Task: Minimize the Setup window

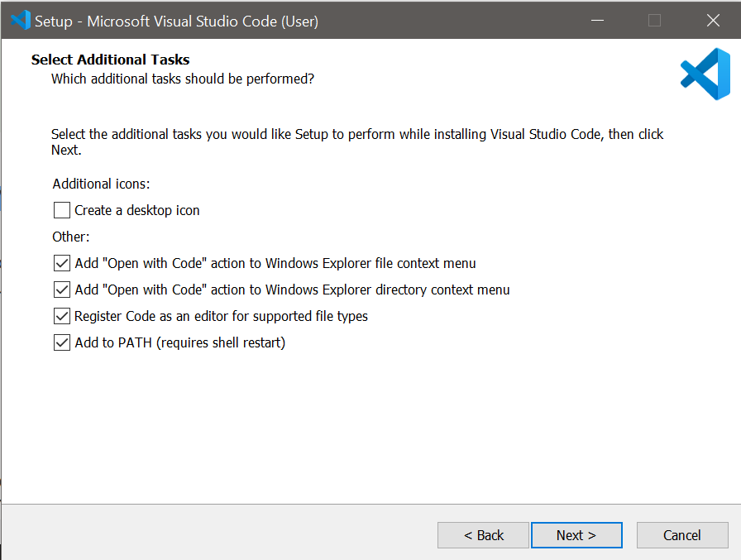Action: coord(595,21)
